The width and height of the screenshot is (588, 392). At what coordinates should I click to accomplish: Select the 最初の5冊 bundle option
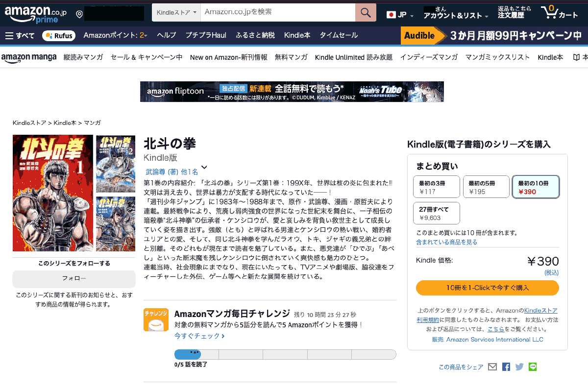[x=486, y=187]
